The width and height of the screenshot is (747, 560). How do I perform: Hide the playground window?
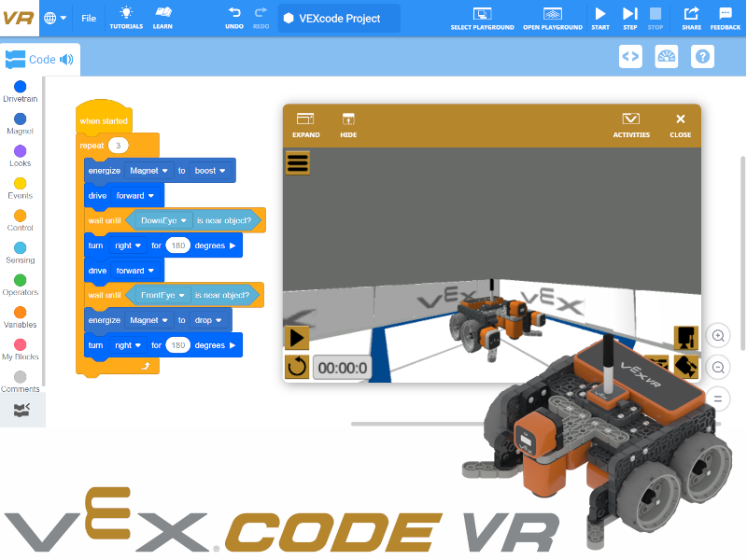(348, 124)
